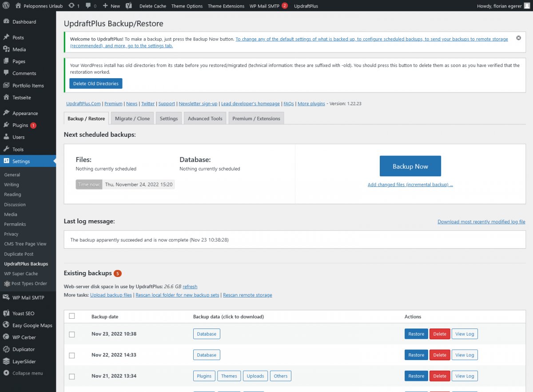Open Permalinks in Settings submenu
The height and width of the screenshot is (392, 533).
pos(15,224)
